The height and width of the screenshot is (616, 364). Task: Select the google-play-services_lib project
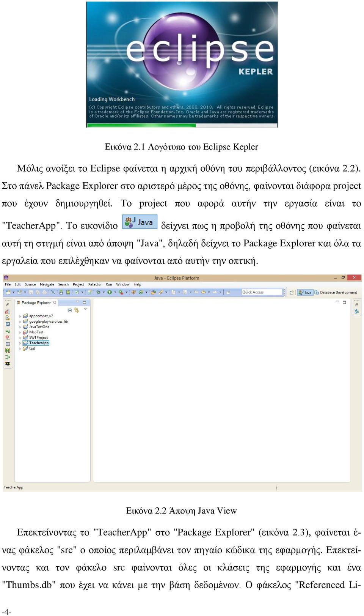tap(45, 321)
